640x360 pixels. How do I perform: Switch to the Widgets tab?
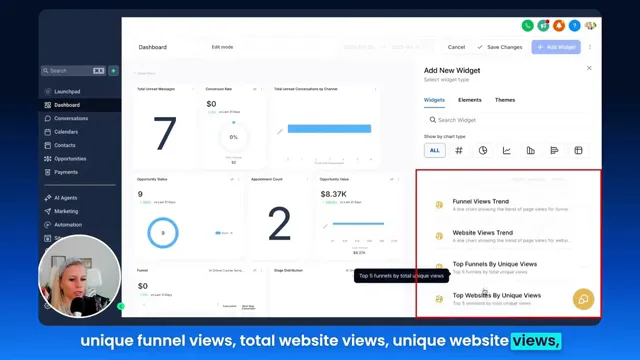pos(434,100)
